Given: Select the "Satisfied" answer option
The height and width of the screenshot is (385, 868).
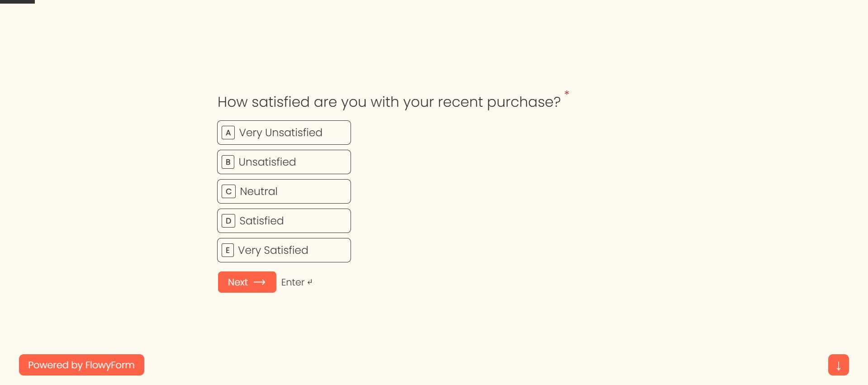Looking at the screenshot, I should pyautogui.click(x=284, y=221).
